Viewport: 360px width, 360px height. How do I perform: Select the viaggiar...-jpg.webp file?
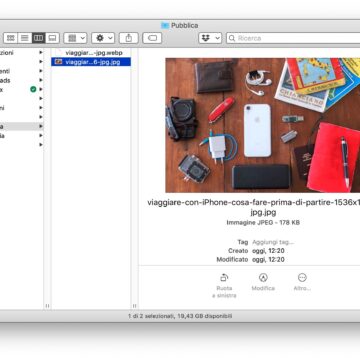coord(91,53)
